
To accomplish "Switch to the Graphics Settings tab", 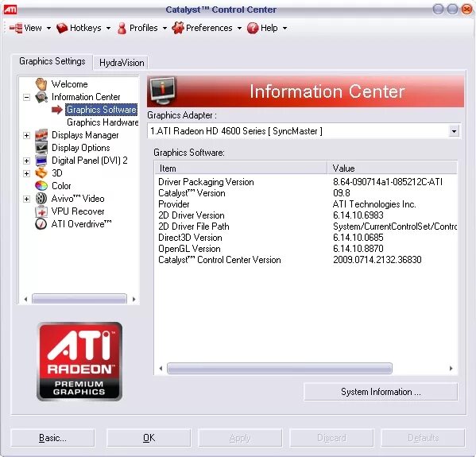I will [x=52, y=61].
